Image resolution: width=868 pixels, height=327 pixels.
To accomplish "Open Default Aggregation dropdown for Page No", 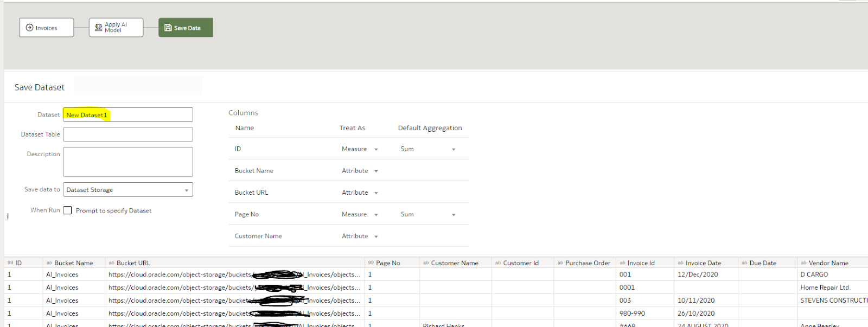I will [x=428, y=215].
